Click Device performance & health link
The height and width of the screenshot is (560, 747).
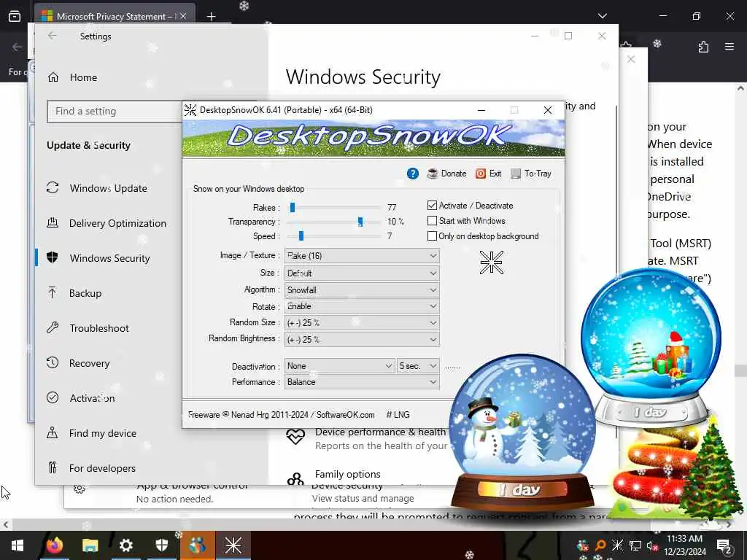tap(380, 432)
